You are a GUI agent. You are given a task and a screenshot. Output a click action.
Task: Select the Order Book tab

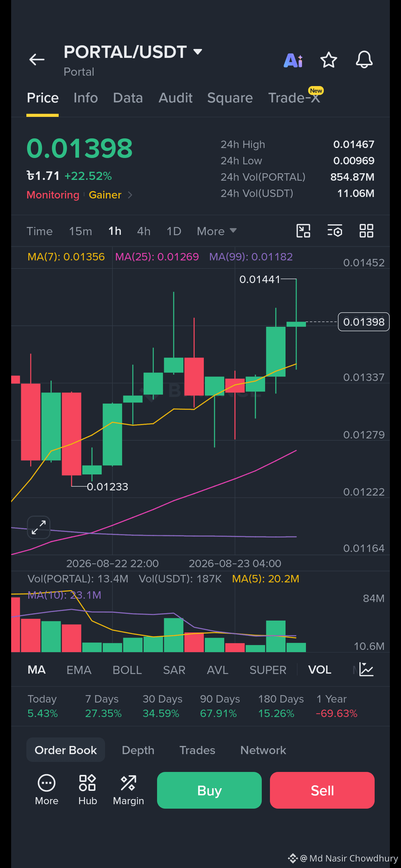coord(66,750)
